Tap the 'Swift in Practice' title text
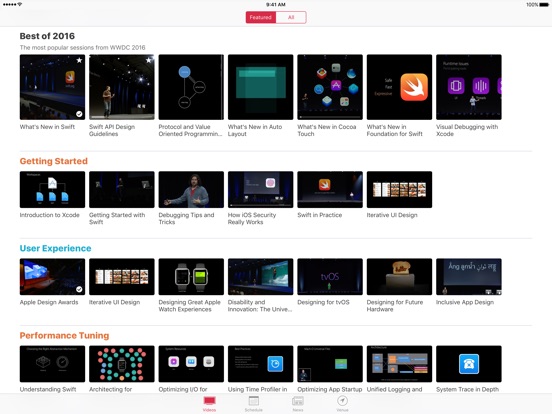The image size is (552, 414). [x=320, y=215]
